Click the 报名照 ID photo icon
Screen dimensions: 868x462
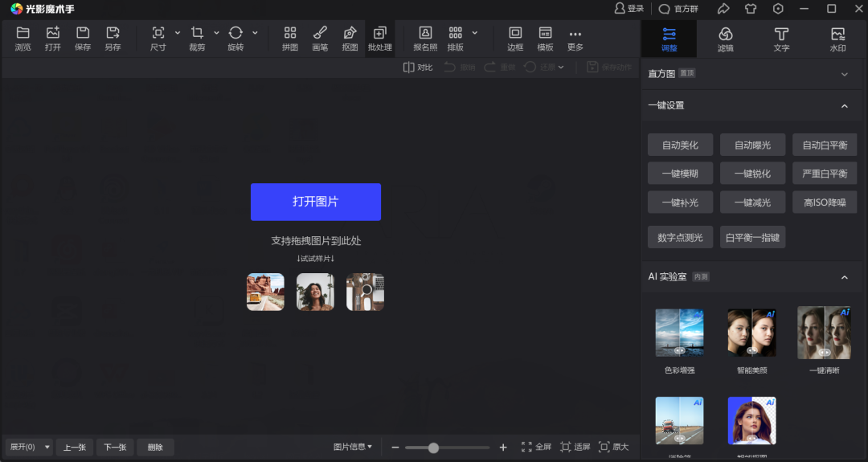coord(425,33)
